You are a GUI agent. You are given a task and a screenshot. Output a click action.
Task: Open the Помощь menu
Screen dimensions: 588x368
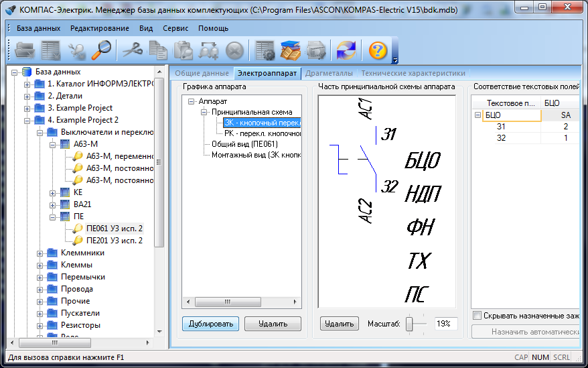pos(214,28)
